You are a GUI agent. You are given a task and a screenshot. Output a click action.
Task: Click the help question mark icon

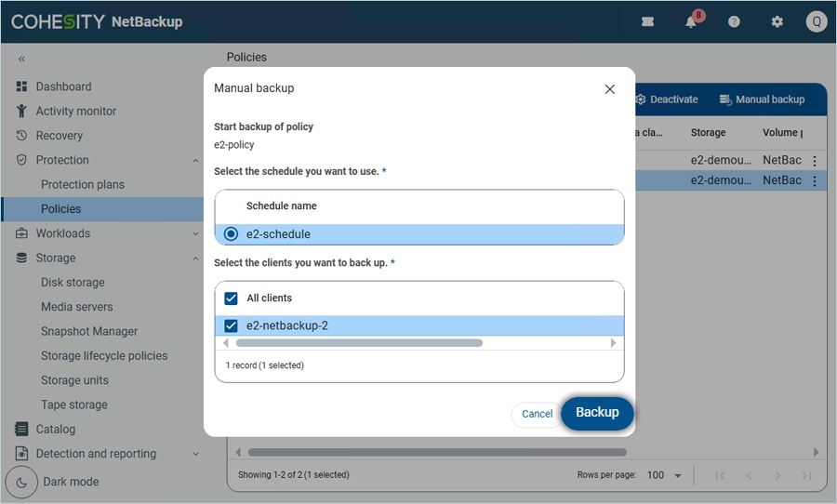pos(734,21)
